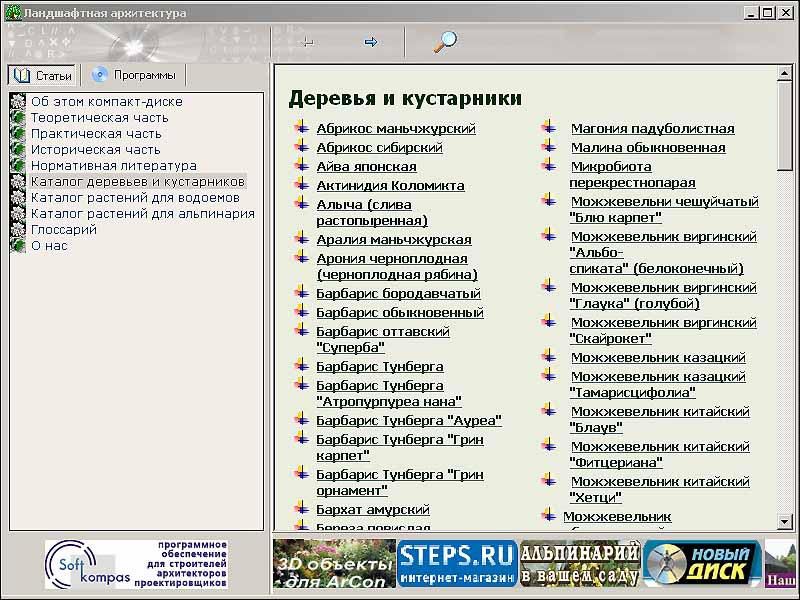Click the forward arrow navigation icon

370,42
